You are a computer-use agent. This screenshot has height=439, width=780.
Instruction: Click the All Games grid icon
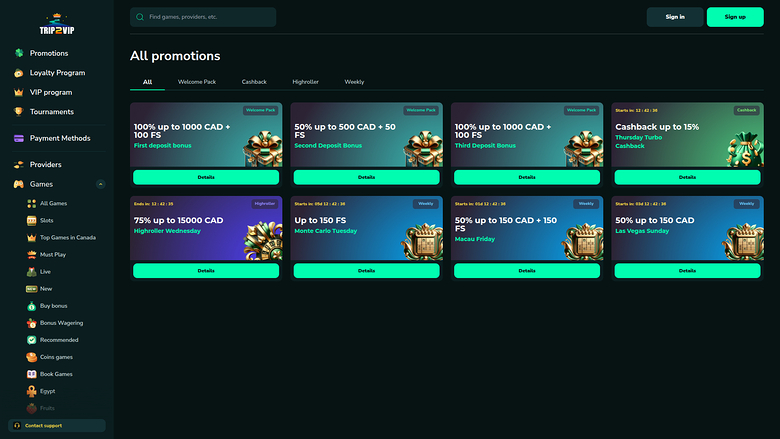pos(31,203)
